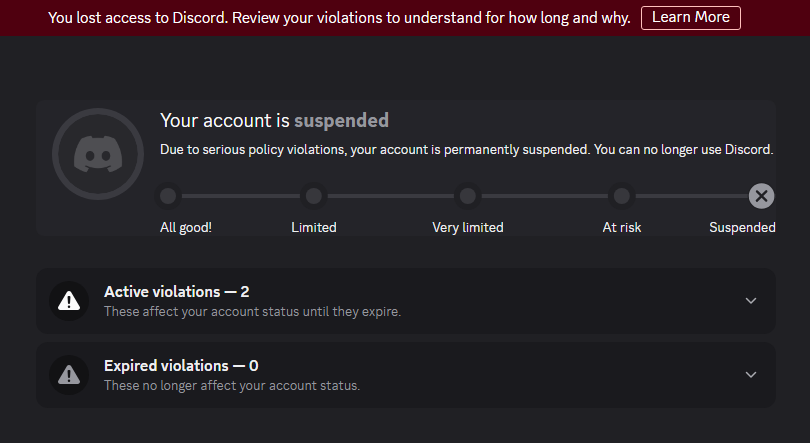810x443 pixels.
Task: Click the permanently suspended description text
Action: (x=466, y=149)
